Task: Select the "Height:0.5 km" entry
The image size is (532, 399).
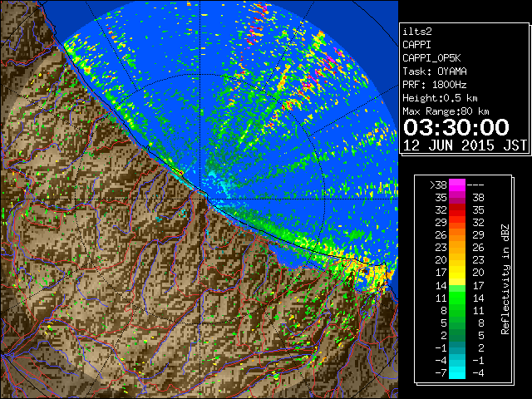Action: (x=440, y=98)
